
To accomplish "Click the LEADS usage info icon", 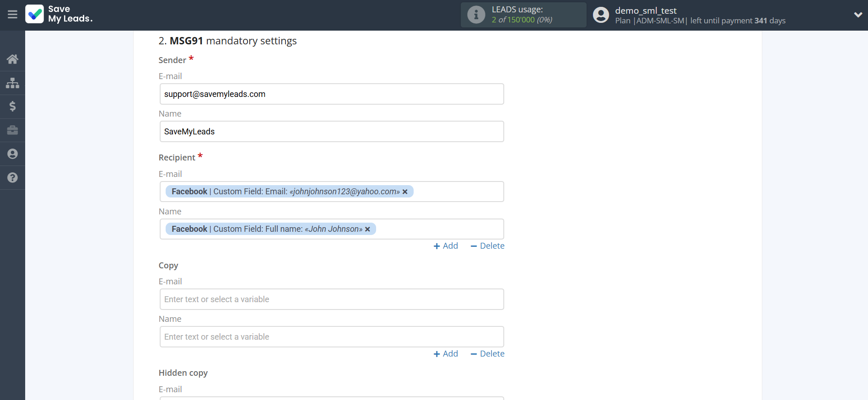I will click(476, 15).
